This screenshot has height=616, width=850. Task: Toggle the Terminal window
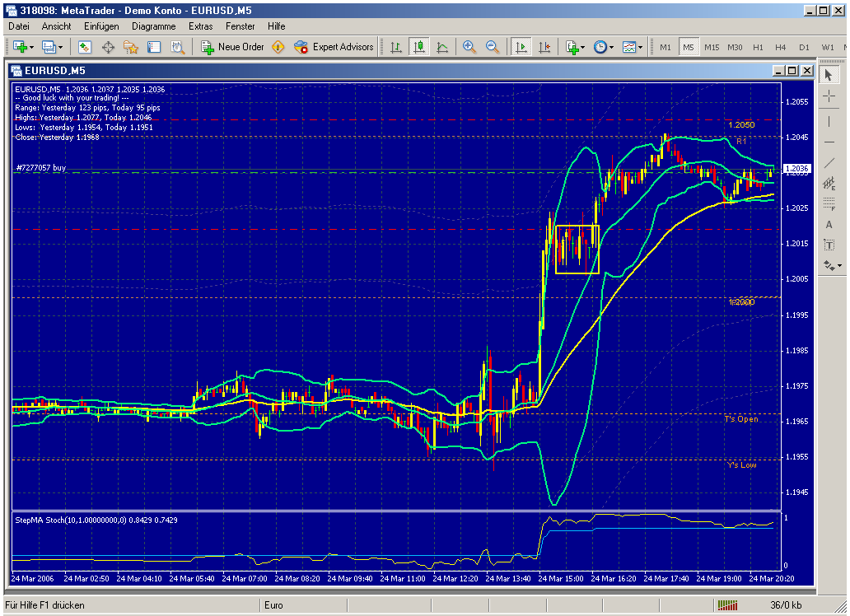pyautogui.click(x=154, y=47)
